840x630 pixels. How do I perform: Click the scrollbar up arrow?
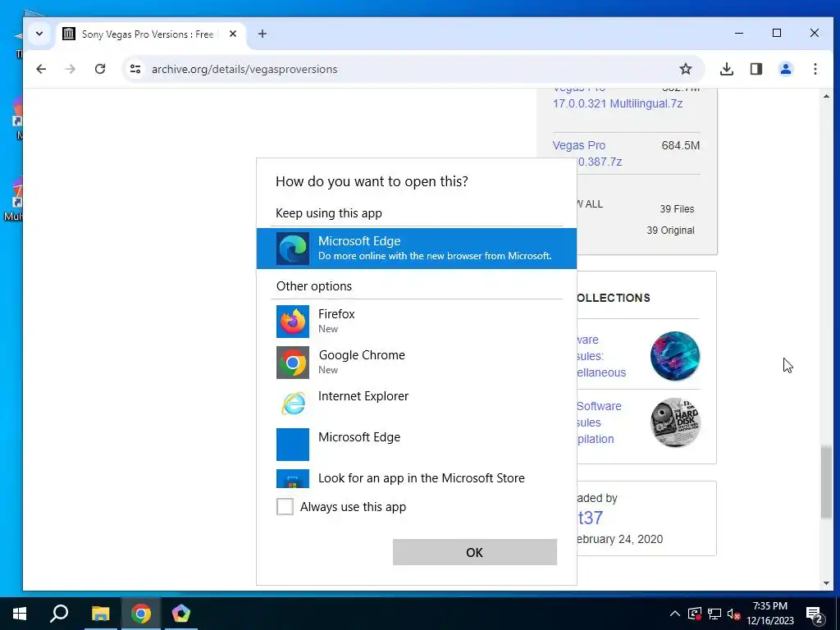click(x=826, y=97)
